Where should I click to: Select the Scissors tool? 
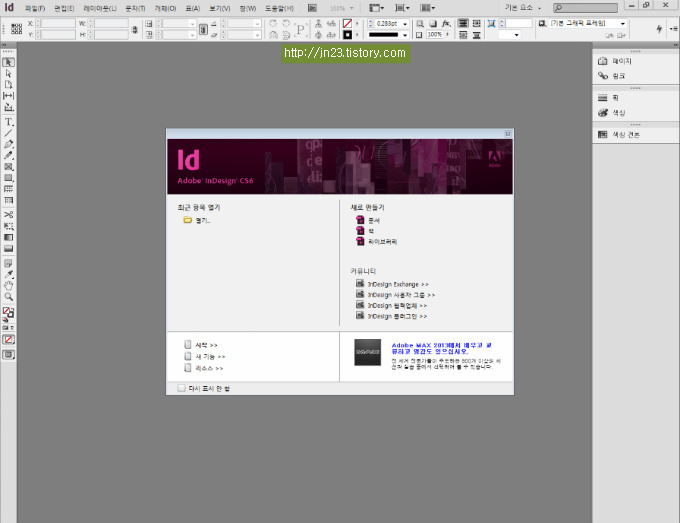tap(8, 215)
